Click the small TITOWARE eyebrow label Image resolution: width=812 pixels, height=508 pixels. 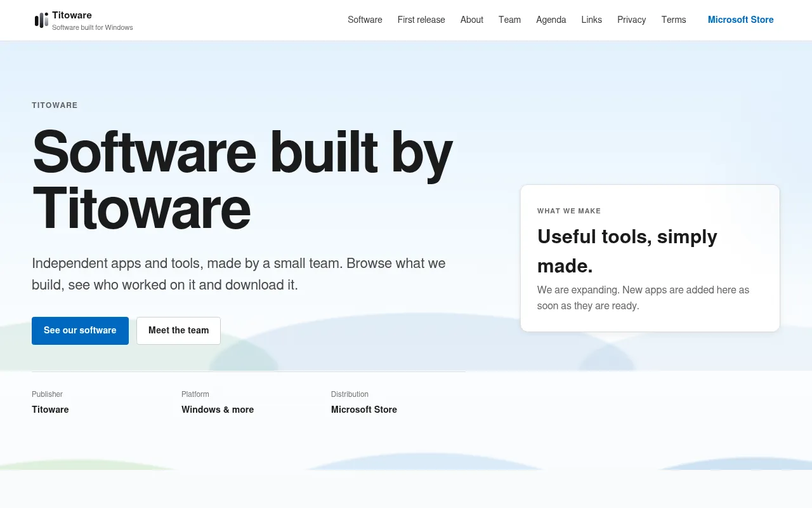click(55, 105)
